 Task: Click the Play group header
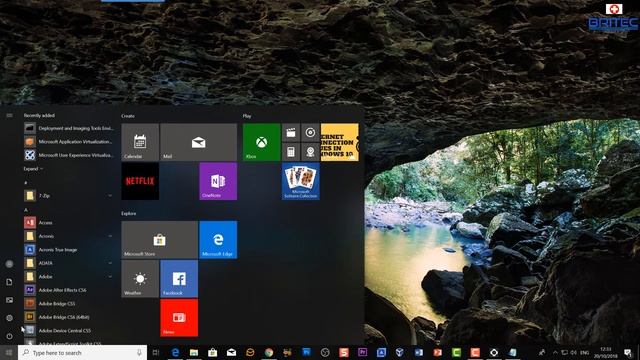point(247,116)
